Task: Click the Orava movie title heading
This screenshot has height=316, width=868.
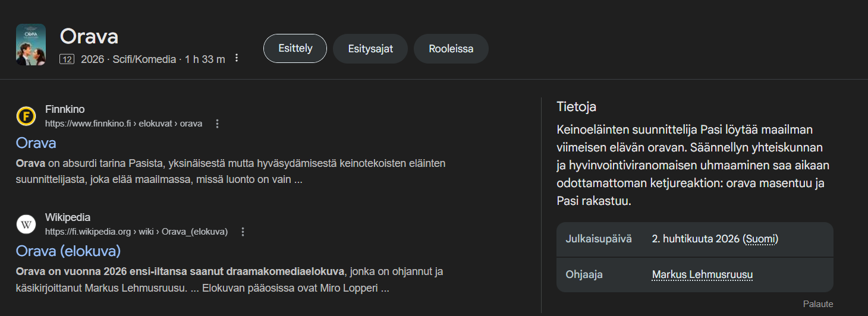Action: click(x=89, y=37)
